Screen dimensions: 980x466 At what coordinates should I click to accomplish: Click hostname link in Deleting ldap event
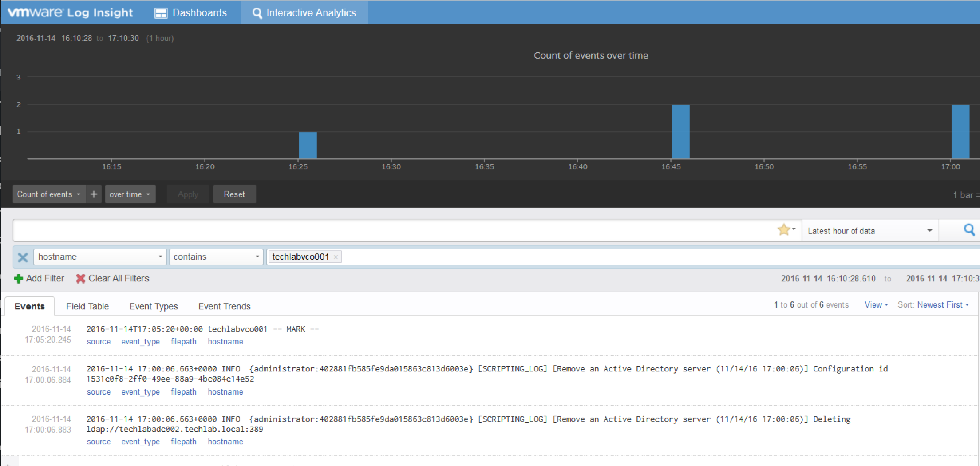[x=225, y=442]
